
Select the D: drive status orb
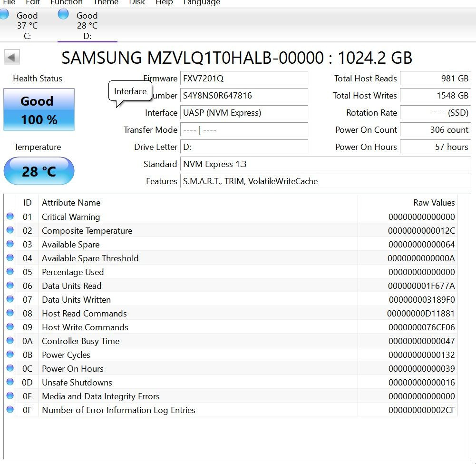tap(63, 14)
